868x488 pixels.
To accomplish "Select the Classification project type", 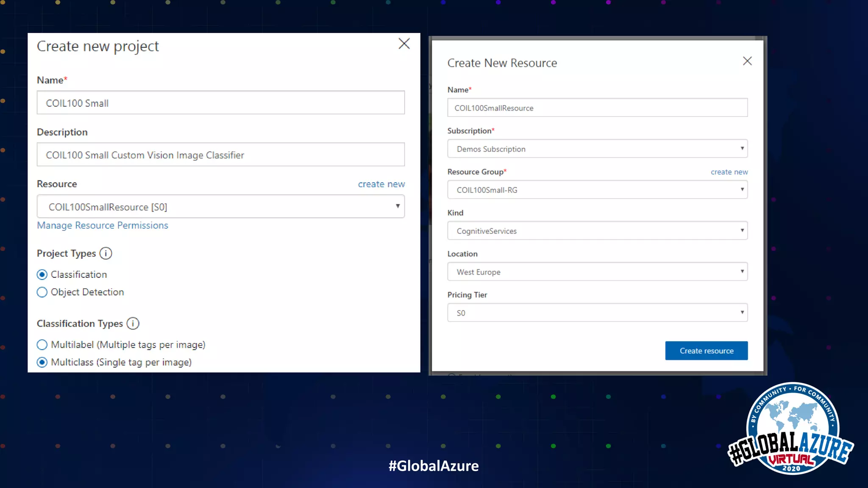I will pyautogui.click(x=42, y=274).
